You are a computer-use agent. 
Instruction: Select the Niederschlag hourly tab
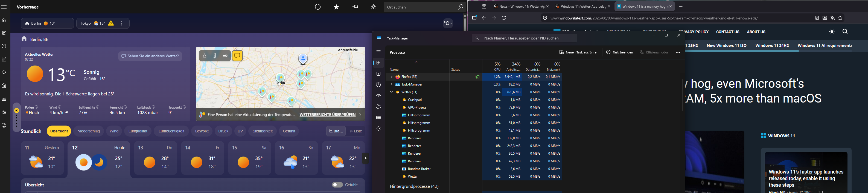pos(89,131)
